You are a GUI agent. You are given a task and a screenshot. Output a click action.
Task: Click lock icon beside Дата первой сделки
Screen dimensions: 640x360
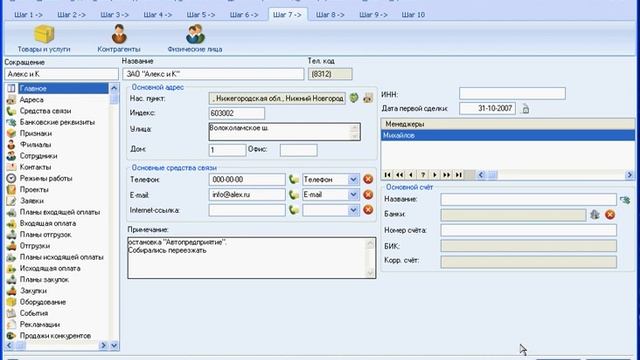point(526,109)
